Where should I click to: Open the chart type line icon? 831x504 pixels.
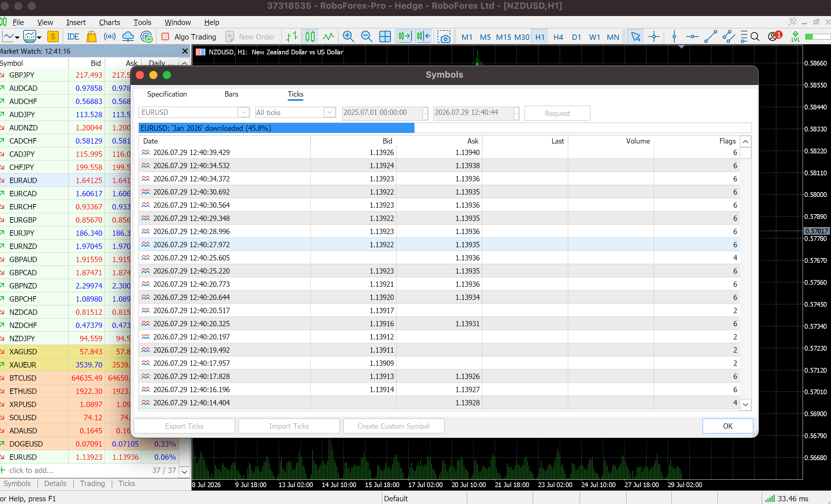[8, 36]
